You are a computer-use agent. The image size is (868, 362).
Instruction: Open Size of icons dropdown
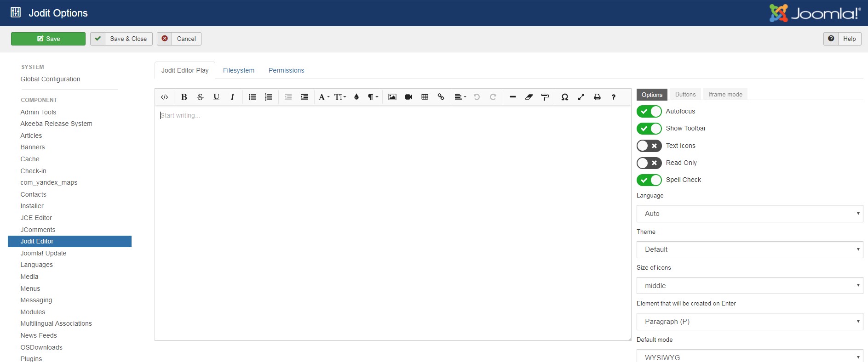[x=750, y=286]
